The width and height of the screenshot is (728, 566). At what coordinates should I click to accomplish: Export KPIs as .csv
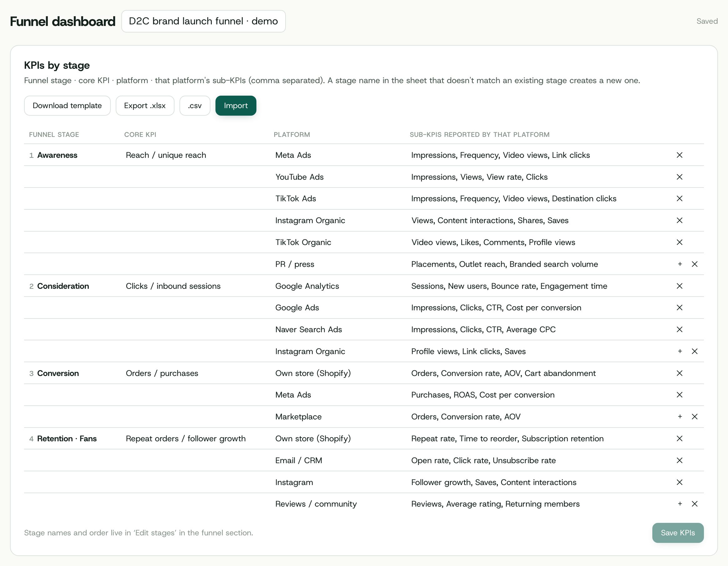[x=195, y=106]
